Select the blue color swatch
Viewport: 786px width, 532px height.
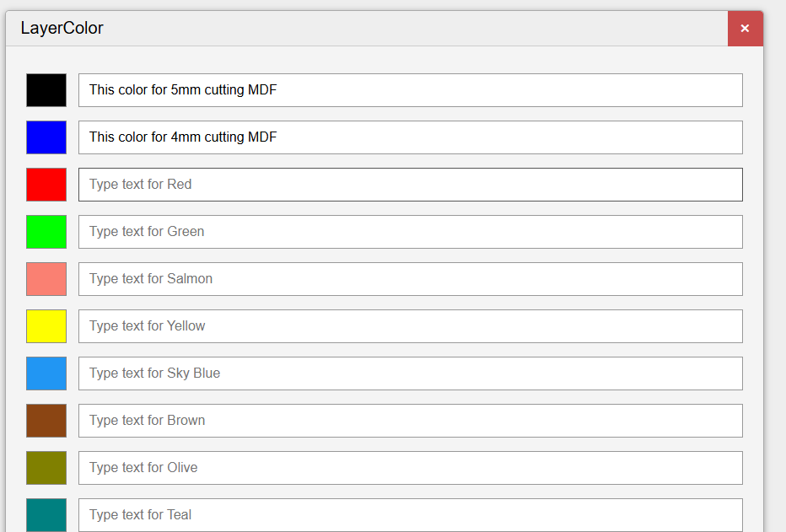coord(46,137)
